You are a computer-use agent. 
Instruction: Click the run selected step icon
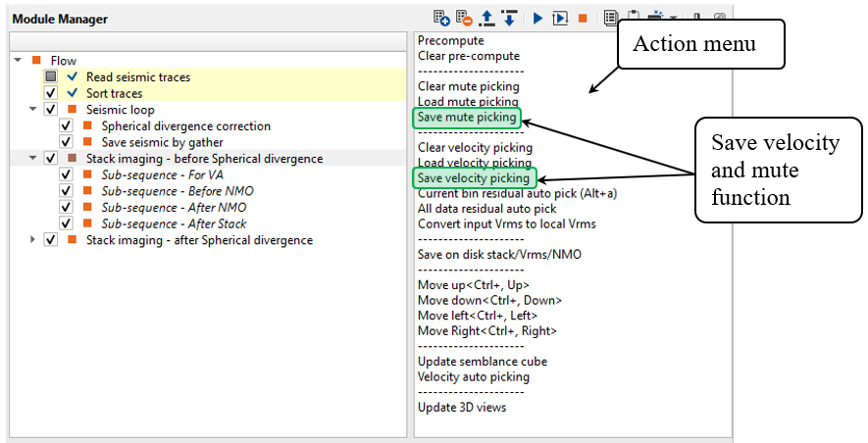tap(559, 18)
